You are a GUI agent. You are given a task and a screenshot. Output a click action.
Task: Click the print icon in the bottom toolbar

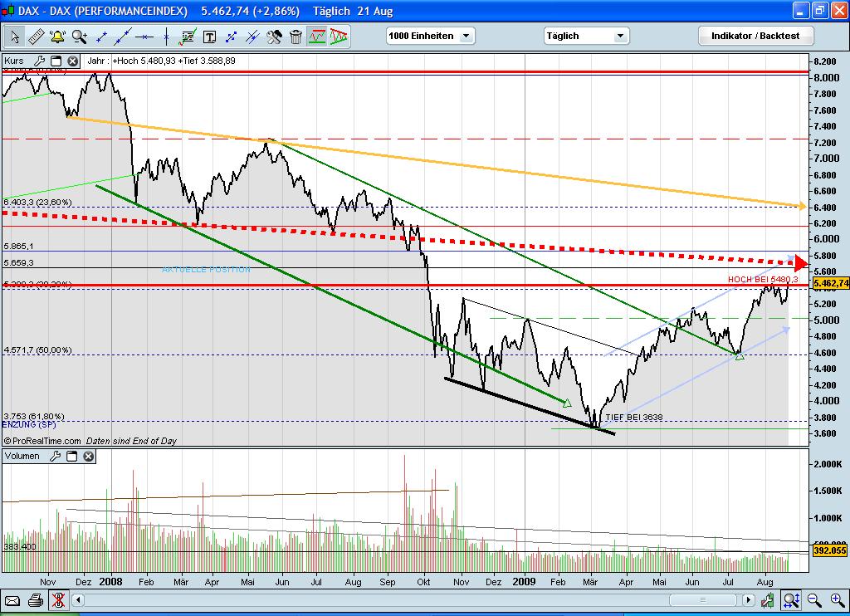pos(35,600)
